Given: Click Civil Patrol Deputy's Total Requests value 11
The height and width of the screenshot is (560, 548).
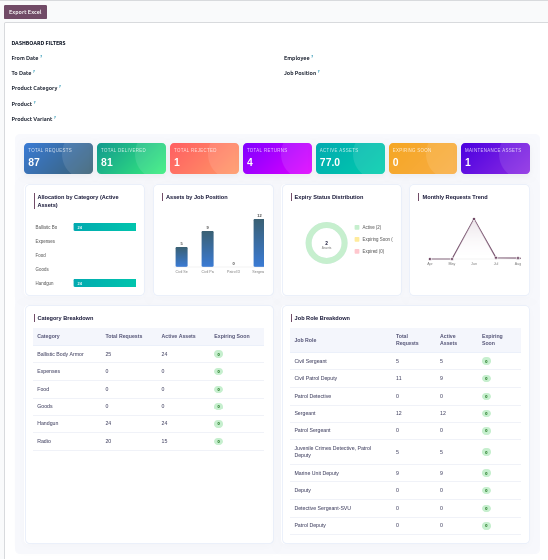Looking at the screenshot, I should [399, 378].
